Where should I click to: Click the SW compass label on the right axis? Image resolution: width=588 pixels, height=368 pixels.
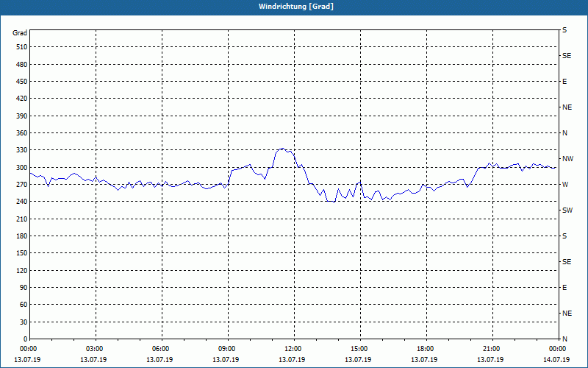click(567, 210)
